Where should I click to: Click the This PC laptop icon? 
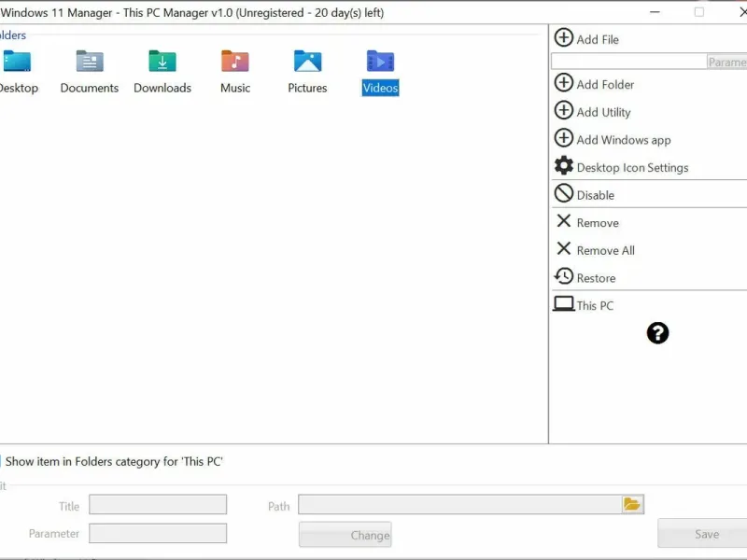[x=564, y=304]
